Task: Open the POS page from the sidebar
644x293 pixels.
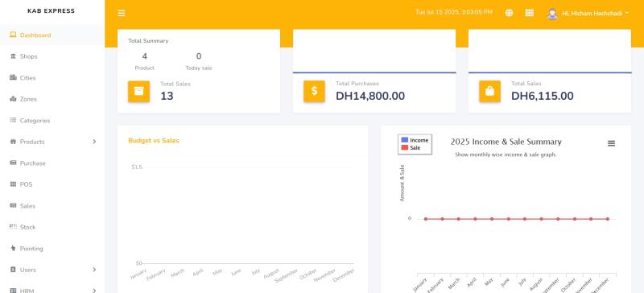Action: (52, 184)
